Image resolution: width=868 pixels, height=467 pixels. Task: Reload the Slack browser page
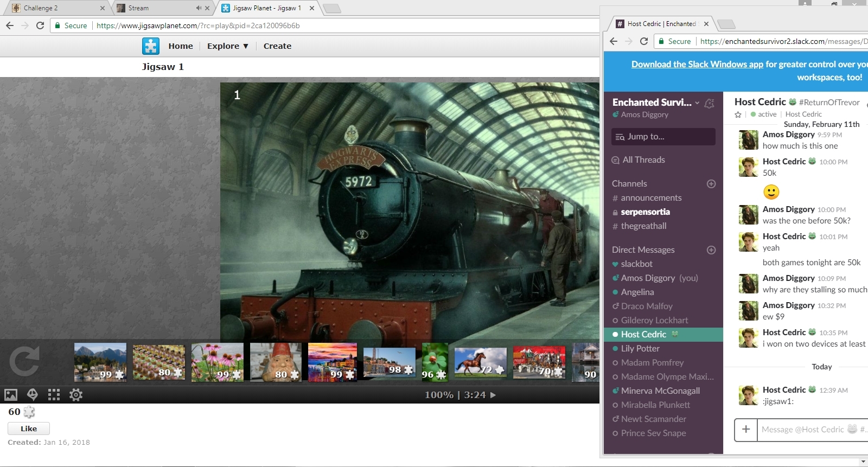[644, 41]
